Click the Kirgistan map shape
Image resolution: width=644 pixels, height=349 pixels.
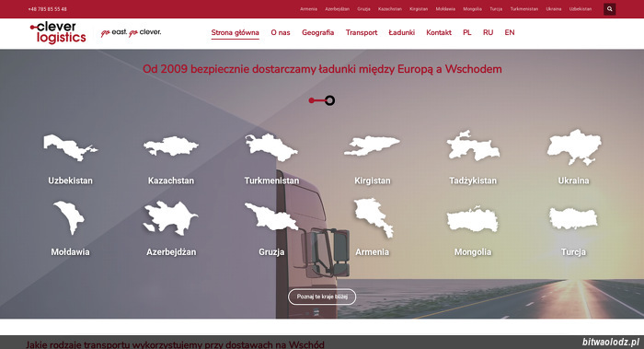pyautogui.click(x=372, y=145)
